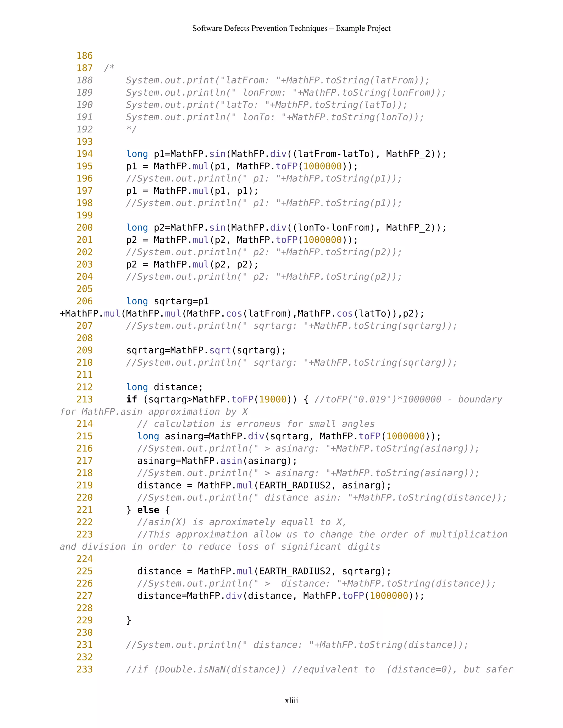Click the code 'long p1=MathFP.sin(MathFP.div((latFrom-latTo), MathFP_2));'

point(286,154)
